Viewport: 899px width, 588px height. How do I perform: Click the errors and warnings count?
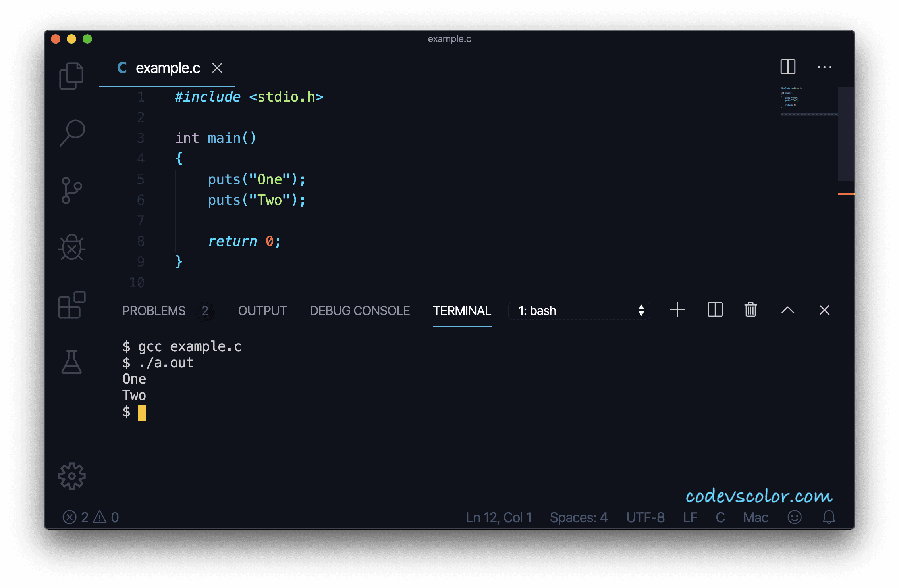pos(91,517)
